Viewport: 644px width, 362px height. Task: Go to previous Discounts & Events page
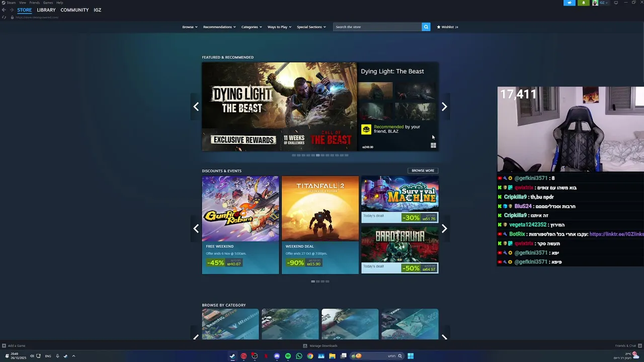click(x=196, y=229)
